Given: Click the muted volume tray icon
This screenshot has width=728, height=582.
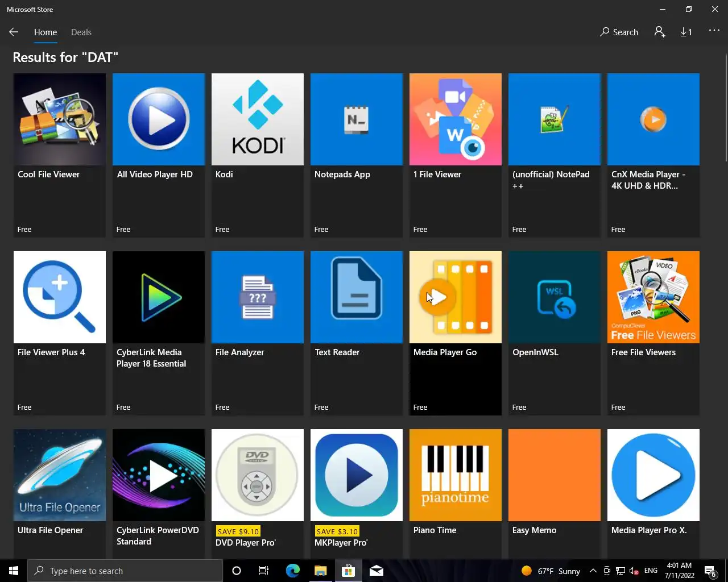Looking at the screenshot, I should click(x=634, y=571).
